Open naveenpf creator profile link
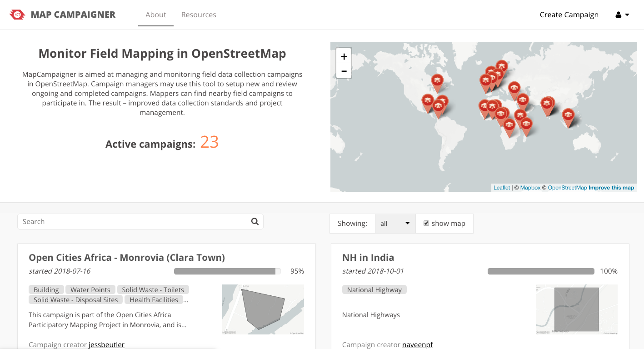Viewport: 644px width, 349px height. pos(417,344)
